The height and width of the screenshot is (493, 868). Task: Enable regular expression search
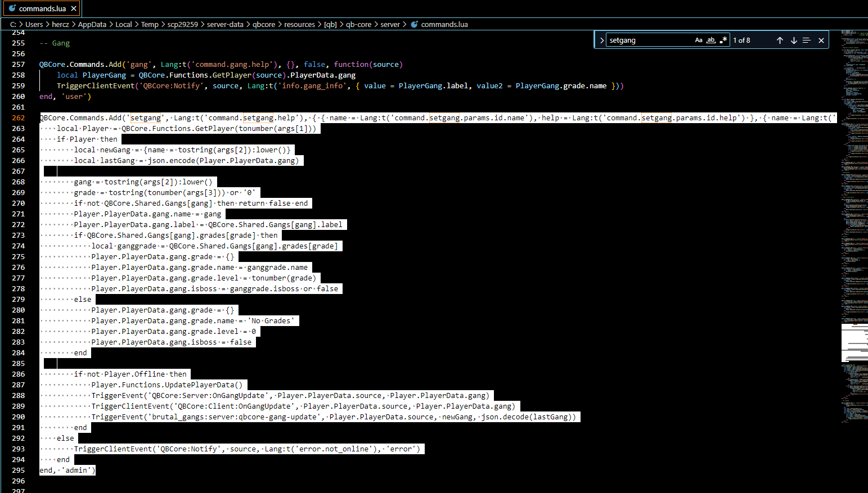tap(723, 40)
